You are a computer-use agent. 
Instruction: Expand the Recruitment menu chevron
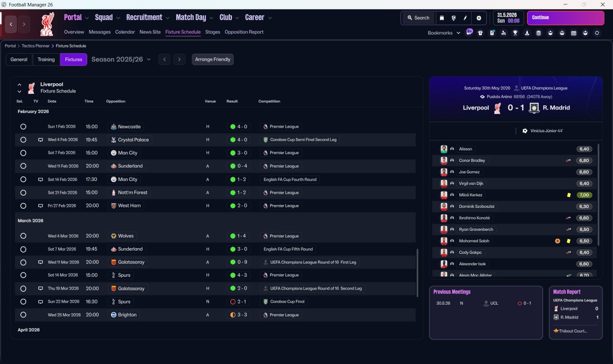click(168, 18)
